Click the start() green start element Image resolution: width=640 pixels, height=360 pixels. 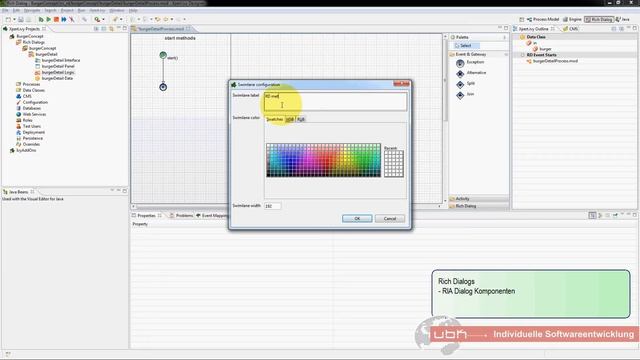click(x=163, y=55)
